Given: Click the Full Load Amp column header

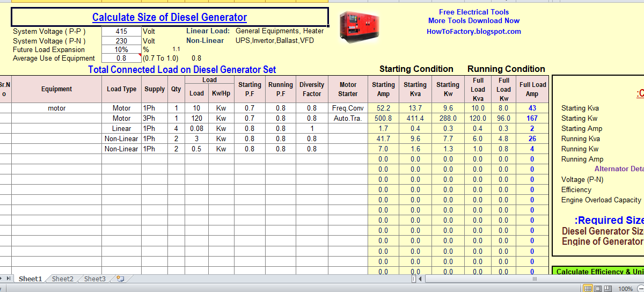Looking at the screenshot, I should pos(532,89).
